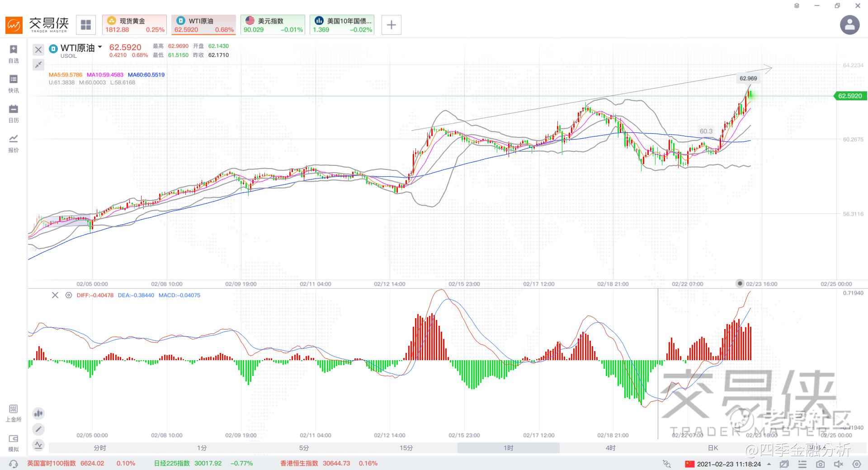Image resolution: width=868 pixels, height=470 pixels.
Task: Click the USOIL symbol code label
Action: (69, 56)
